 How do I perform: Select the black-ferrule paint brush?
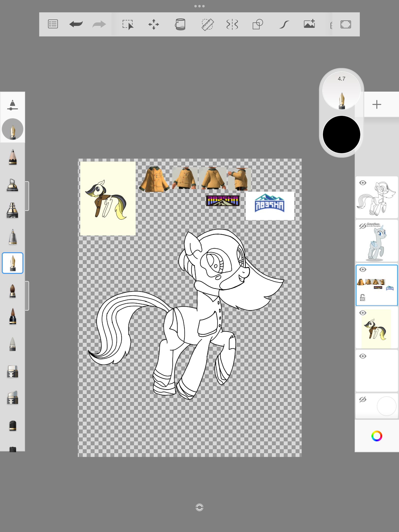[x=13, y=316]
